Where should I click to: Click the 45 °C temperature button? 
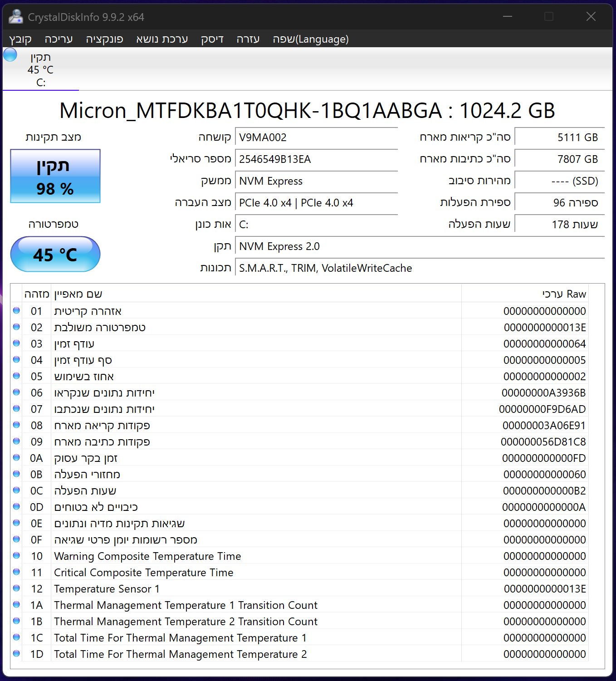click(55, 254)
